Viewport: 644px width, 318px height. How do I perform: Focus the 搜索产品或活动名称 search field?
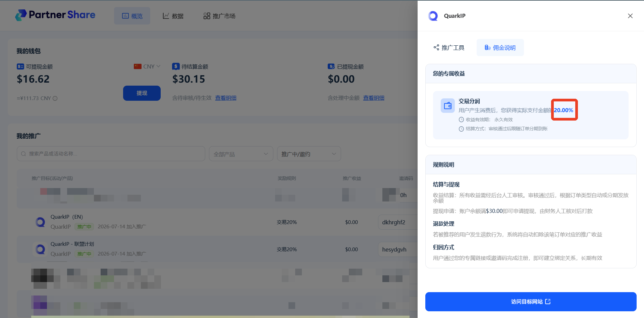coord(111,153)
